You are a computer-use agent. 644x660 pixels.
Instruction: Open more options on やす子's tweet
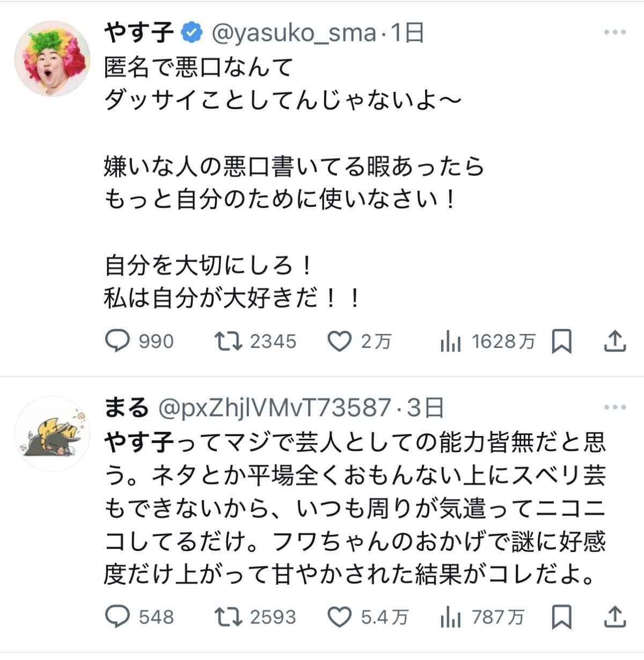point(614,33)
